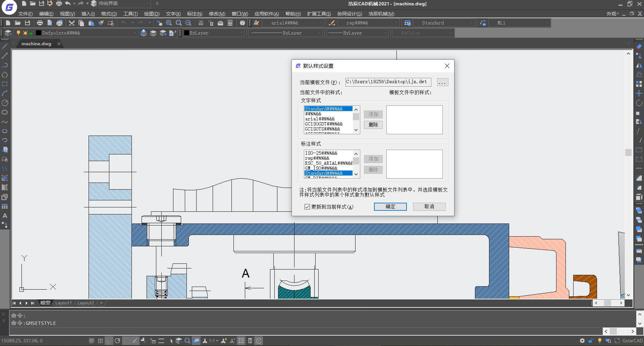Toggle the 更新到当前样式 checkbox
The height and width of the screenshot is (346, 644).
[x=307, y=207]
